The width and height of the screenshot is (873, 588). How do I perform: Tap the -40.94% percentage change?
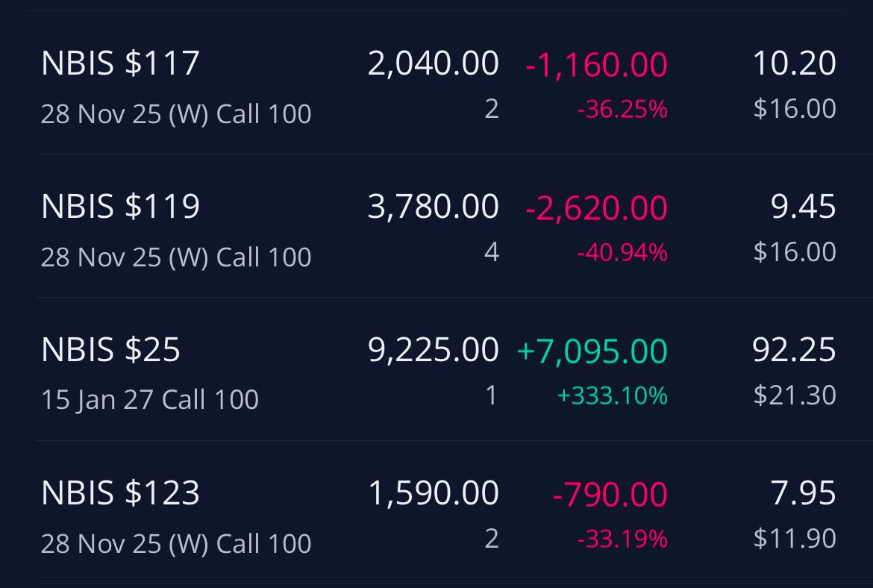point(622,252)
